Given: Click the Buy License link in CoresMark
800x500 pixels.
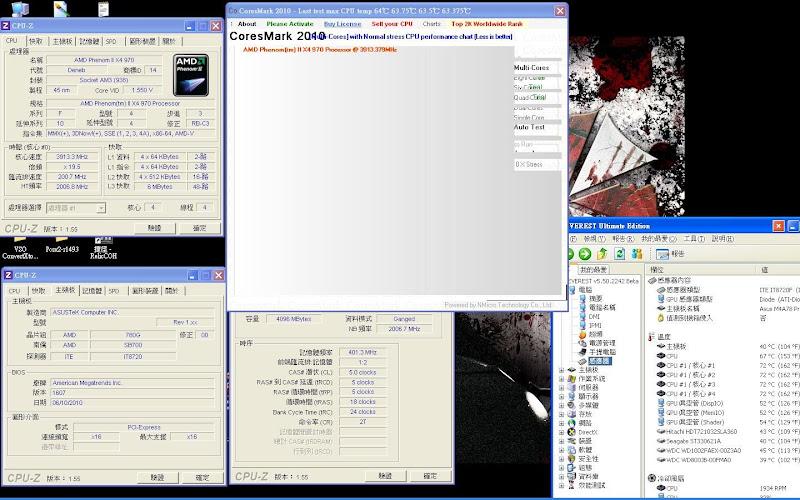Looking at the screenshot, I should (x=342, y=24).
